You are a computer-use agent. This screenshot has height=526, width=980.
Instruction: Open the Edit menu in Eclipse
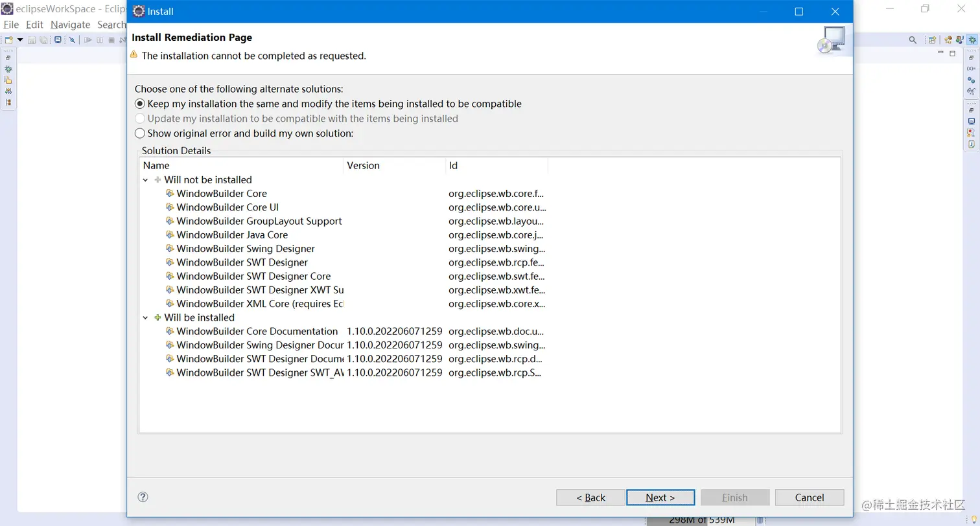pos(34,25)
